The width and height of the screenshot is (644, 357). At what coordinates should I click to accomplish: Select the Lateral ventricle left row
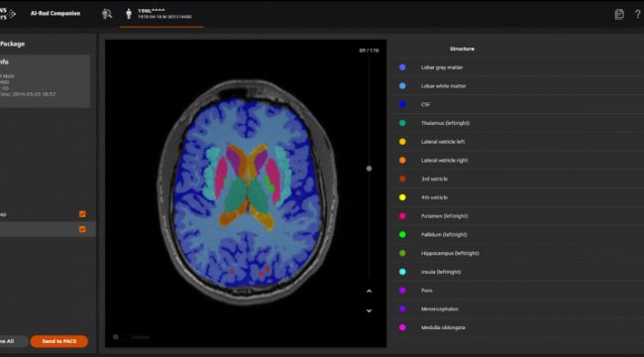518,142
